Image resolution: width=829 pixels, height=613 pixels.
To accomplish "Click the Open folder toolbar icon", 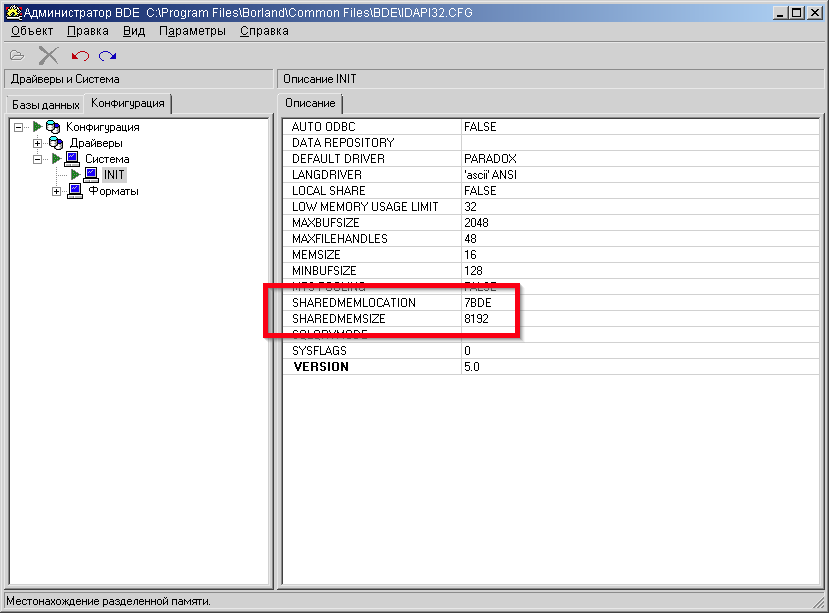I will tap(17, 56).
